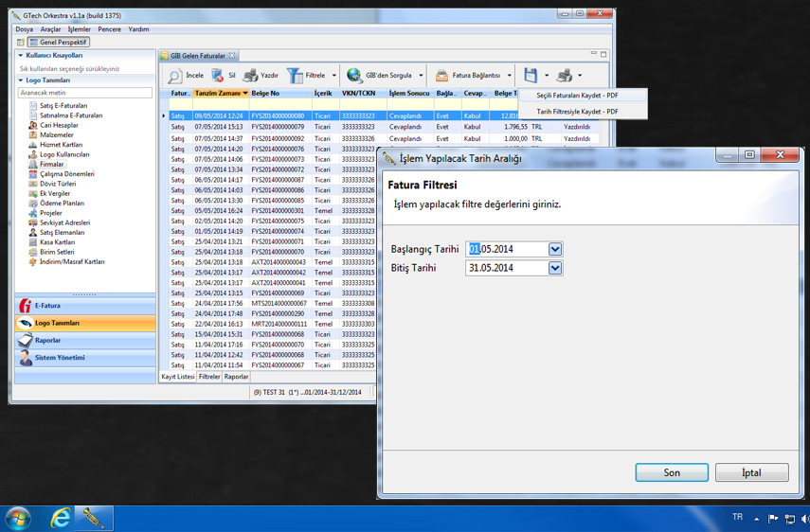Viewport: 810px width, 532px height.
Task: Open the Başlangıç Tarihi date dropdown
Action: tap(555, 249)
